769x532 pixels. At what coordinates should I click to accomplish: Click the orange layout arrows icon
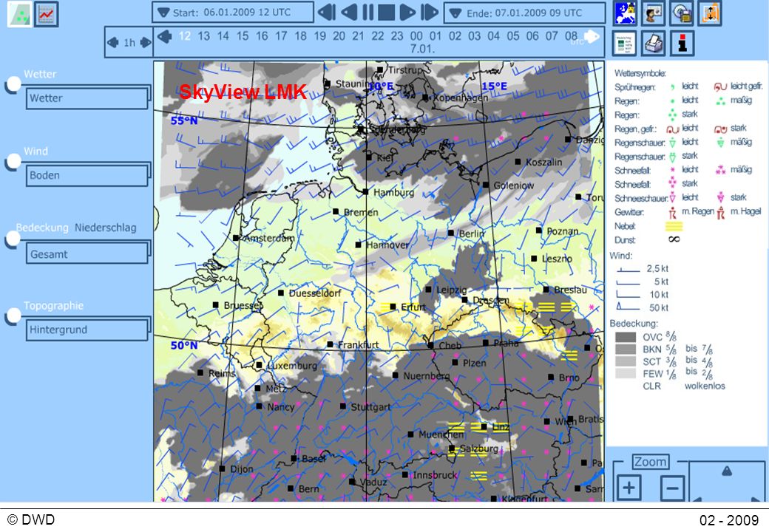tap(710, 13)
